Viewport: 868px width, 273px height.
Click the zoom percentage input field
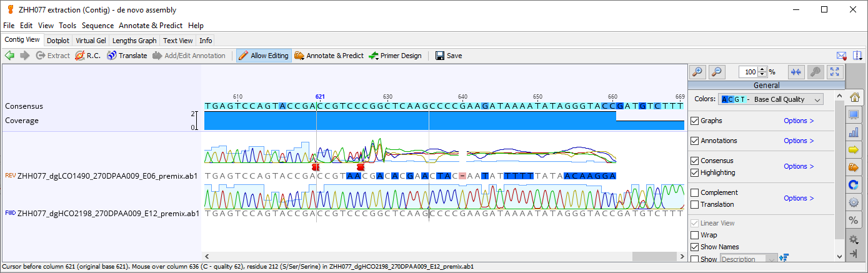pyautogui.click(x=749, y=72)
